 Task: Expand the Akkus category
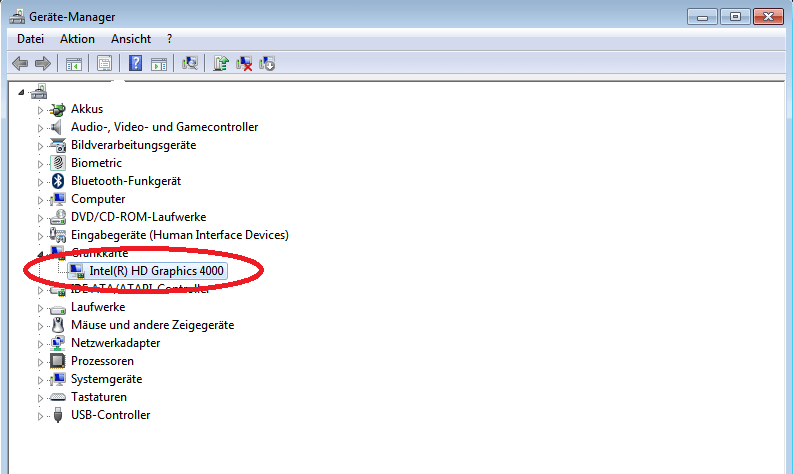(x=40, y=110)
